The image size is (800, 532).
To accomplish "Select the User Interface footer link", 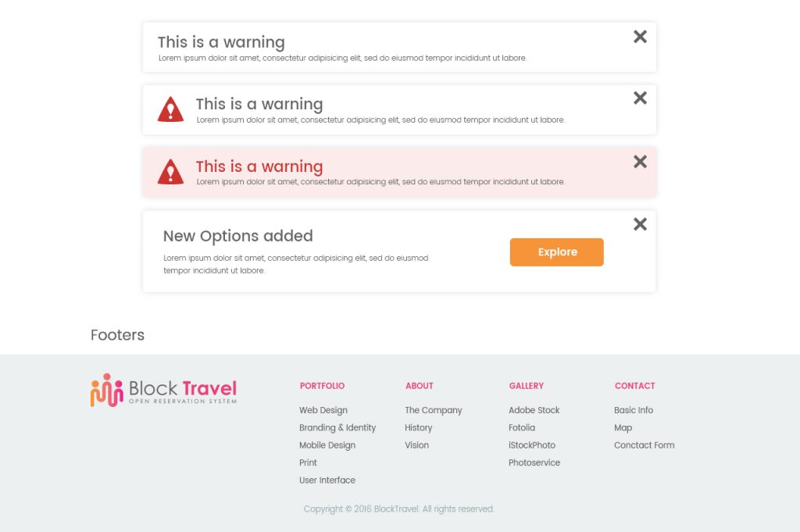I will coord(327,480).
